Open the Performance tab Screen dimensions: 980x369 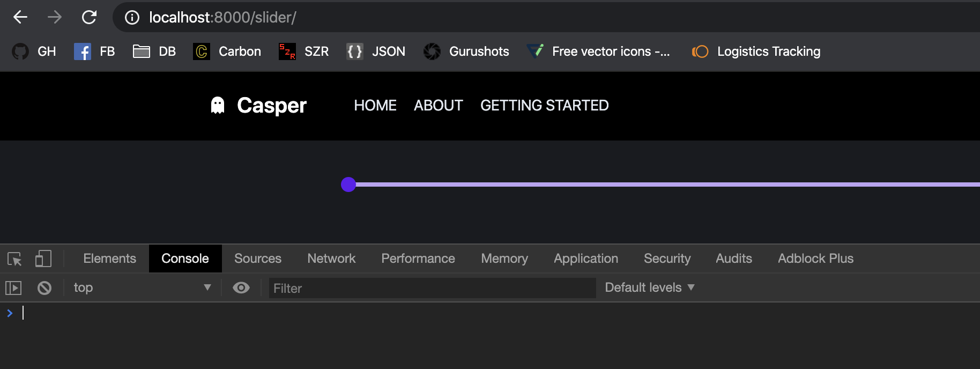pyautogui.click(x=418, y=259)
